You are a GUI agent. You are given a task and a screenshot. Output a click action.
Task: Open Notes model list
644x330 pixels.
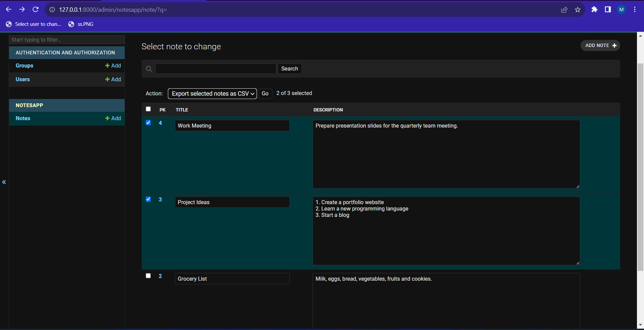(23, 119)
